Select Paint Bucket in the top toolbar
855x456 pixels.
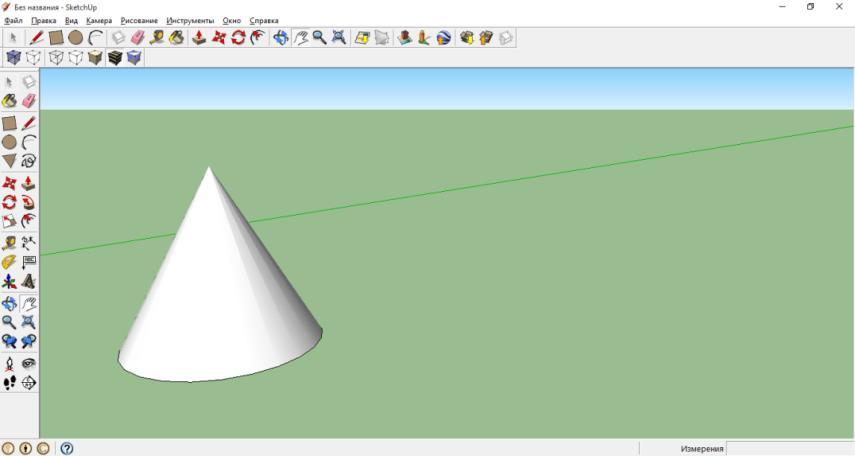click(x=177, y=38)
